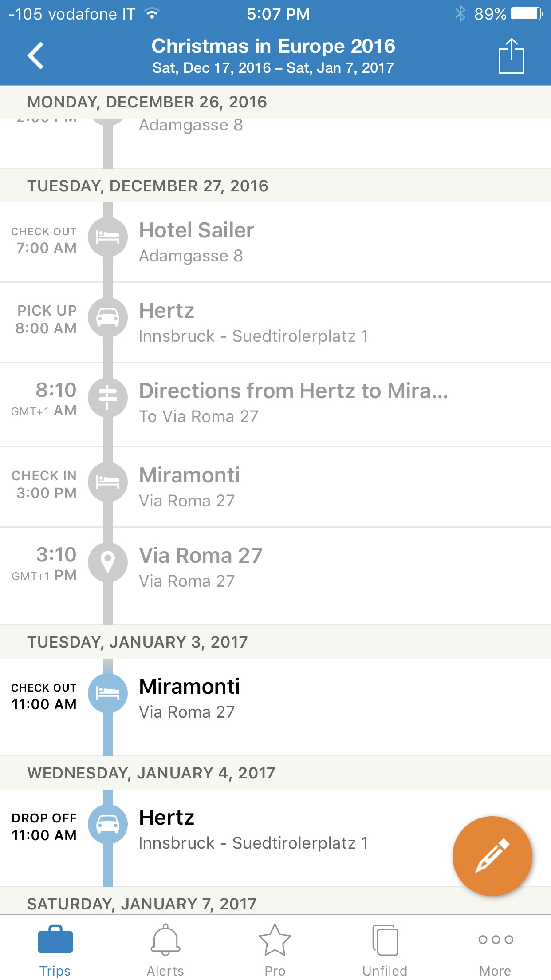
Task: Open the share trip icon
Action: pyautogui.click(x=512, y=56)
